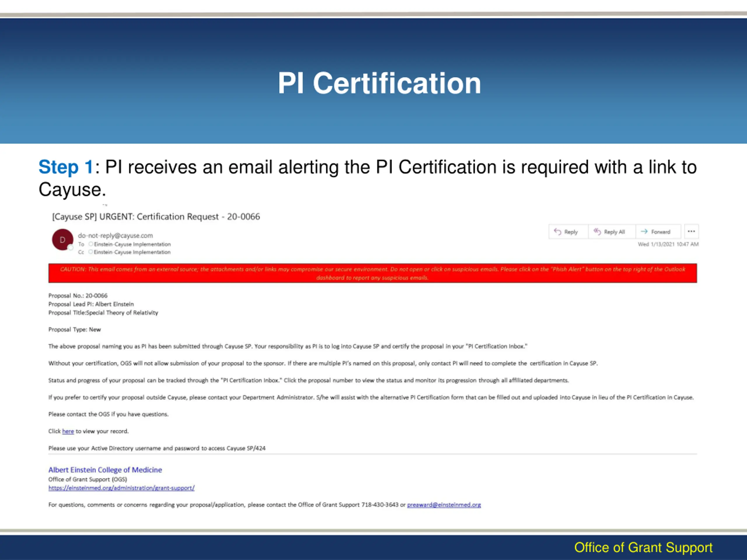
Task: Click the 'here' link to view record
Action: coord(68,431)
